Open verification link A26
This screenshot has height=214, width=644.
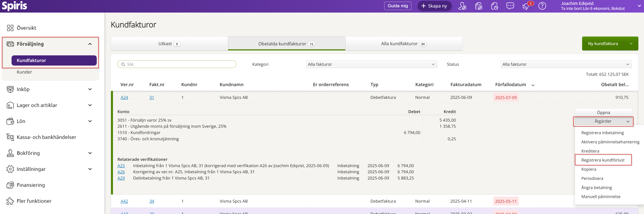click(121, 172)
